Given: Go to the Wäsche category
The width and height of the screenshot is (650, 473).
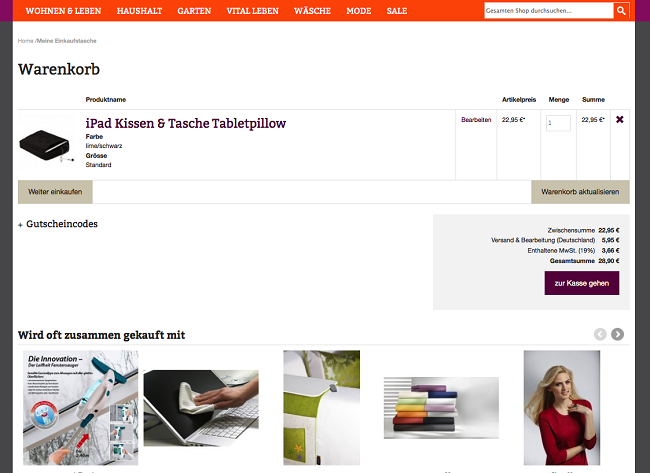Looking at the screenshot, I should (x=312, y=11).
